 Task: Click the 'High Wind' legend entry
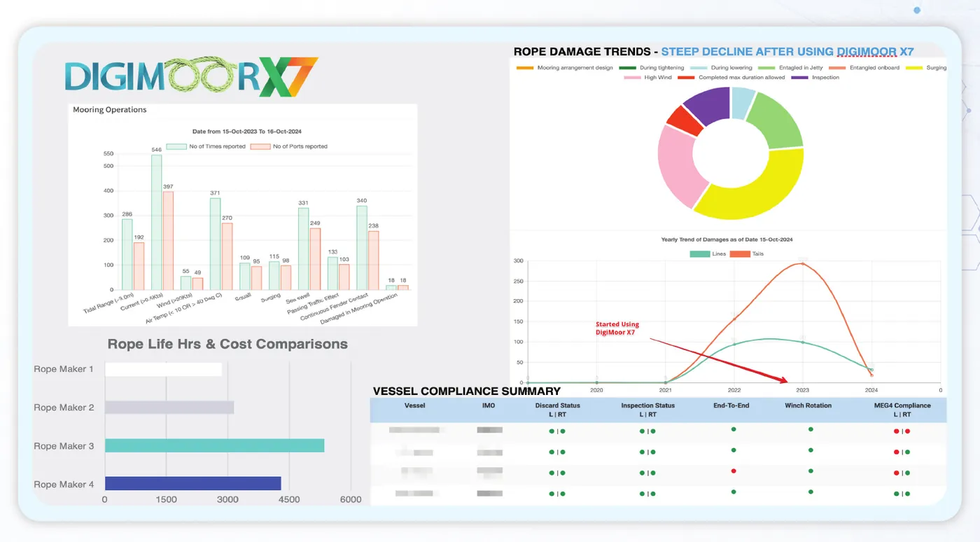click(647, 78)
